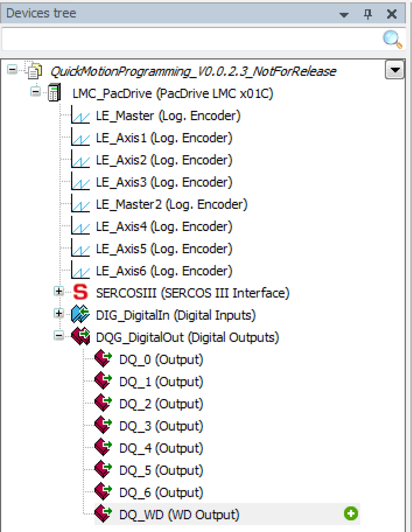The height and width of the screenshot is (532, 412).
Task: Click the DQ_WD output icon
Action: coord(103,514)
